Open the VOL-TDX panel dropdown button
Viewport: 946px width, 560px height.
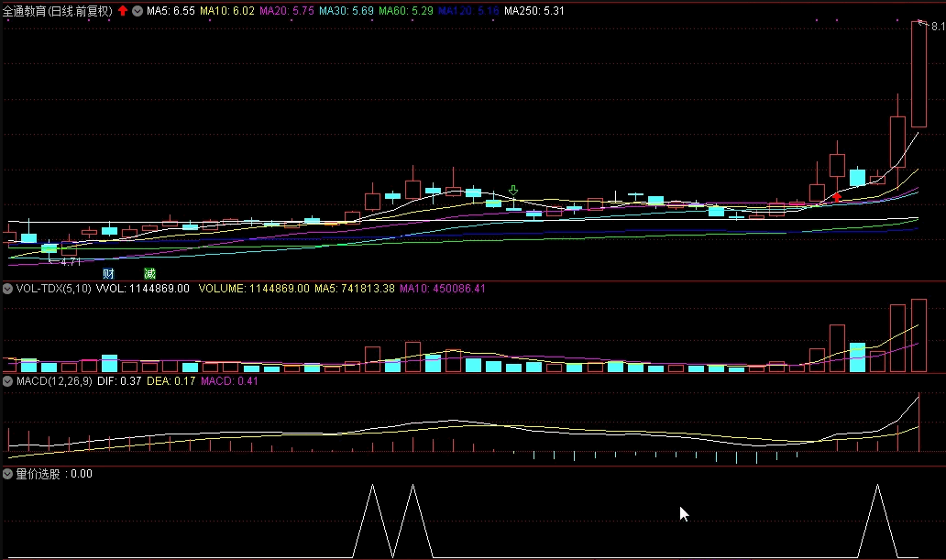7,289
